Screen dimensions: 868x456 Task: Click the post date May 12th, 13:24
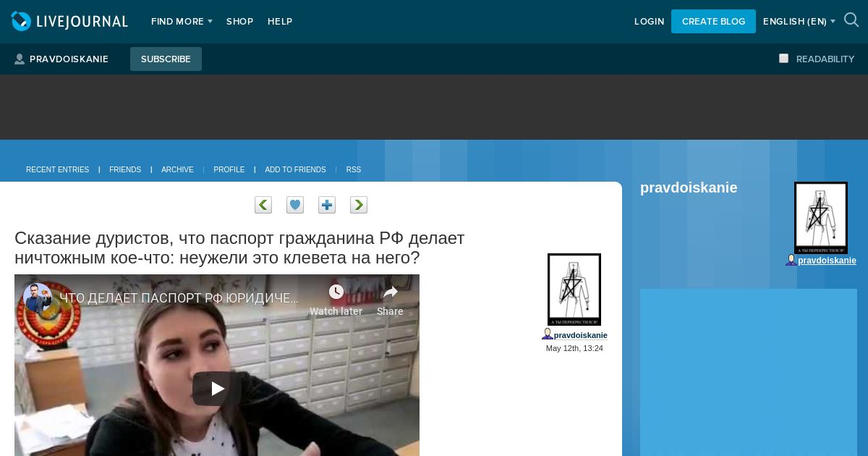(574, 348)
